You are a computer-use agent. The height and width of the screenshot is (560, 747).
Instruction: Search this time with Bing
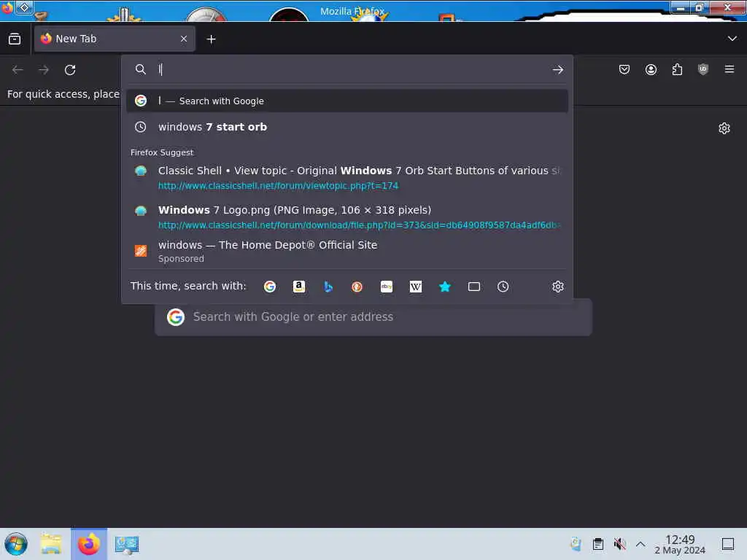(328, 287)
